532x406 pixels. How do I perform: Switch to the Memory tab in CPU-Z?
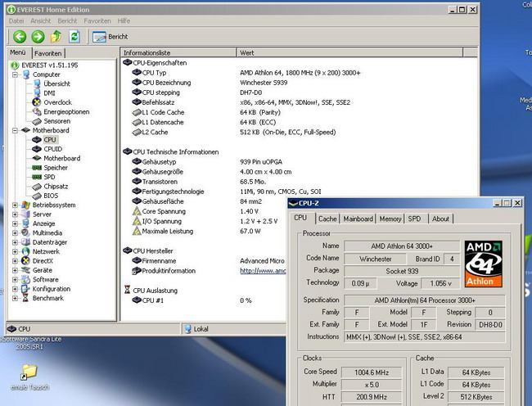[390, 219]
